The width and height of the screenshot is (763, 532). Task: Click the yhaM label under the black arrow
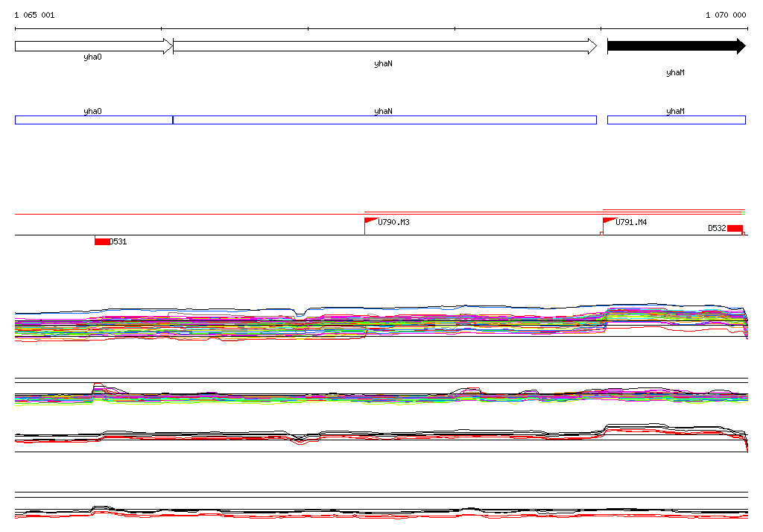675,72
